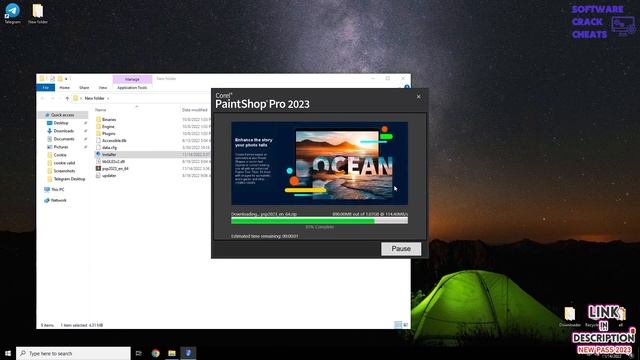640x360 pixels.
Task: Open Google Chrome from taskbar
Action: (x=156, y=353)
